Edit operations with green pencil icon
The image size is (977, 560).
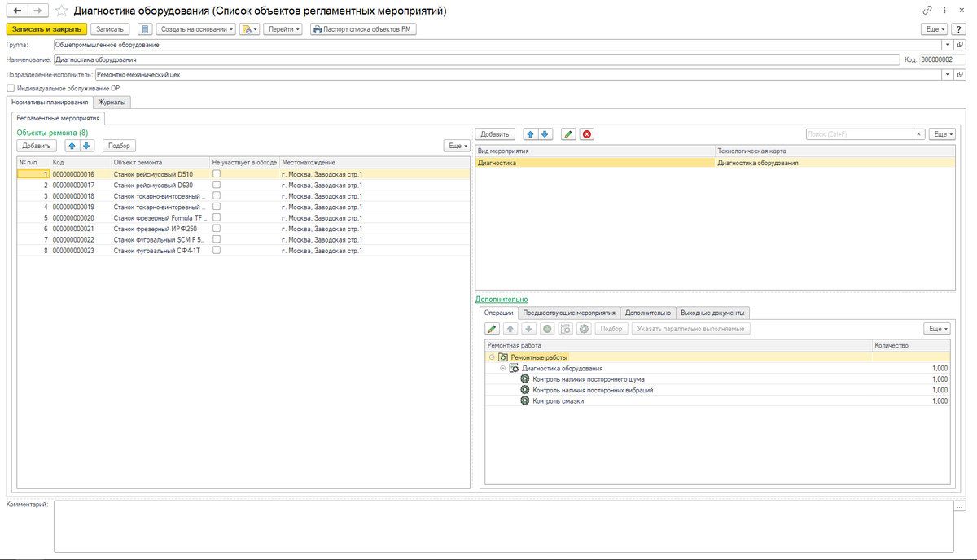point(492,329)
